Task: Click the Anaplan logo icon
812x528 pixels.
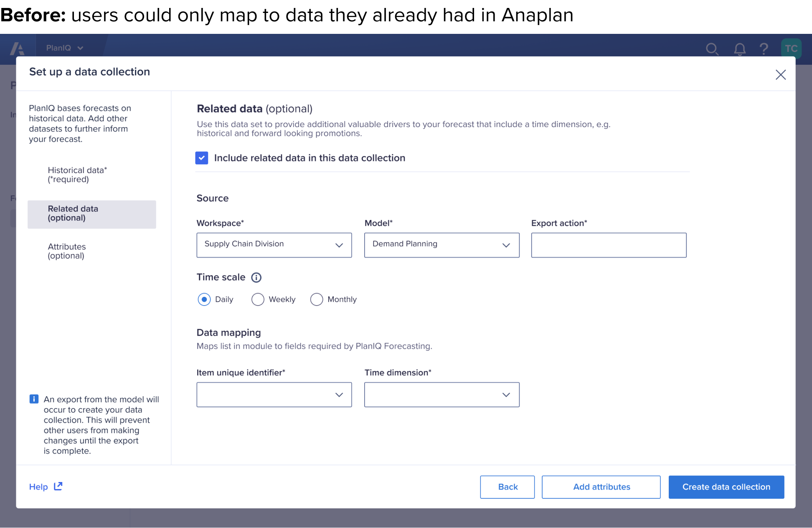Action: coord(18,48)
